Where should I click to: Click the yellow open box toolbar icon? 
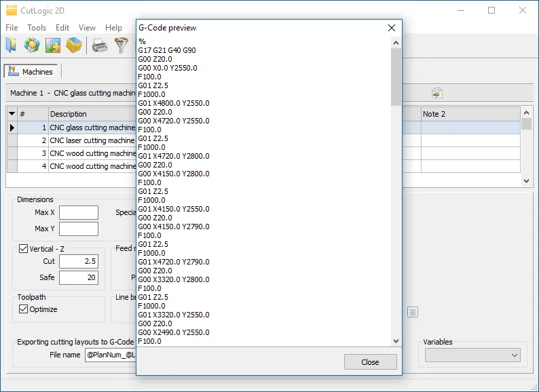click(x=74, y=45)
